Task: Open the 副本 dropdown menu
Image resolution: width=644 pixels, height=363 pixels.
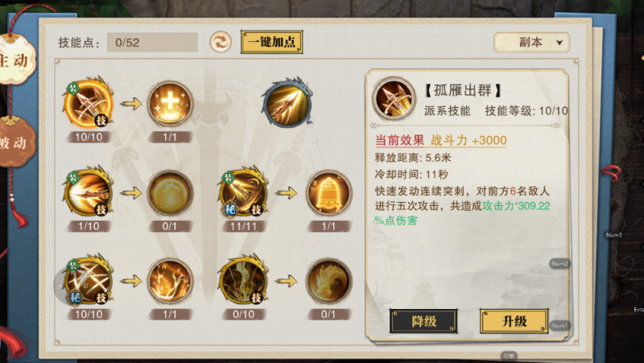Action: (531, 43)
